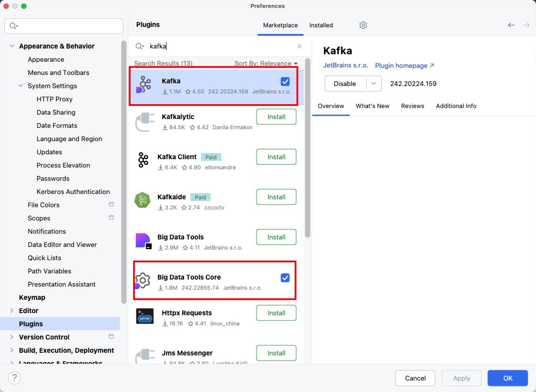536x392 pixels.
Task: Select the Keymap settings page
Action: click(x=32, y=297)
